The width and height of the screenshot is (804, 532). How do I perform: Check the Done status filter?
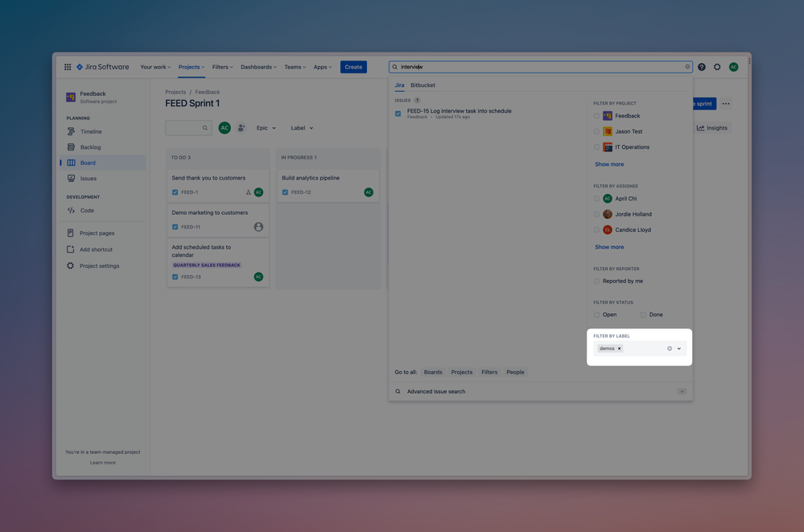[643, 315]
